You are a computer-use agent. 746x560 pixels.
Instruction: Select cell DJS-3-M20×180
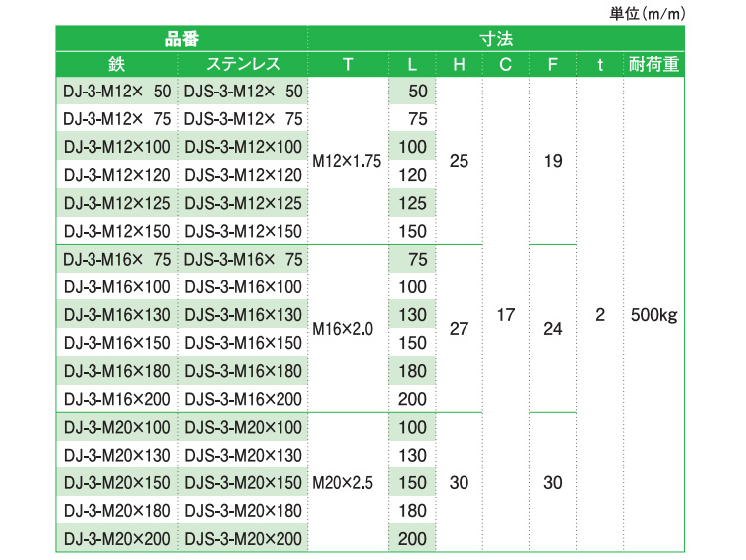pos(243,511)
